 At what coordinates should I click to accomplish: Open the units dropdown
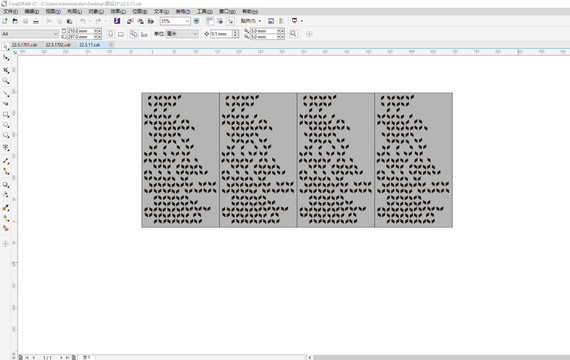point(182,34)
